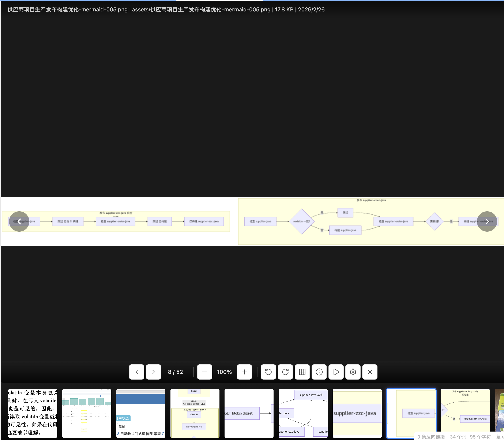504x440 pixels.
Task: Select the supplier-zzc-java thumbnail
Action: 357,413
